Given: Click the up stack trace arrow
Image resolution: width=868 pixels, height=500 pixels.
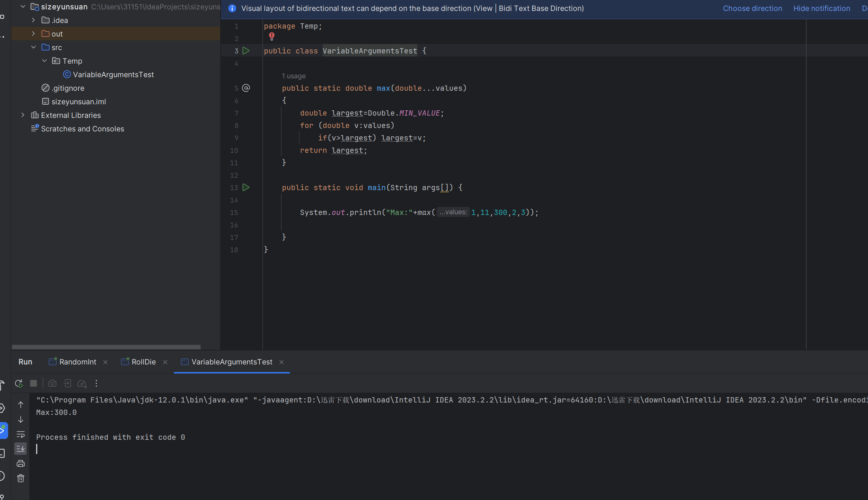Looking at the screenshot, I should pyautogui.click(x=21, y=405).
